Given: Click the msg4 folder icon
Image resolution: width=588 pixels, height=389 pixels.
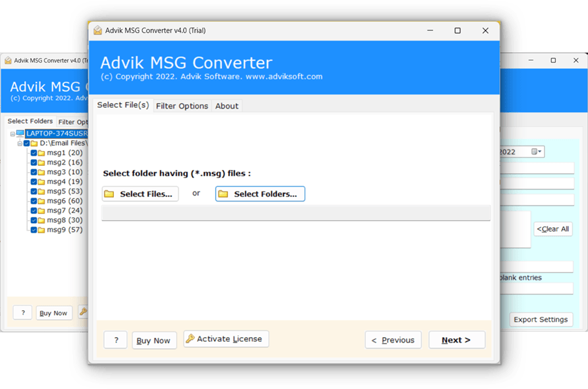Looking at the screenshot, I should [x=41, y=182].
